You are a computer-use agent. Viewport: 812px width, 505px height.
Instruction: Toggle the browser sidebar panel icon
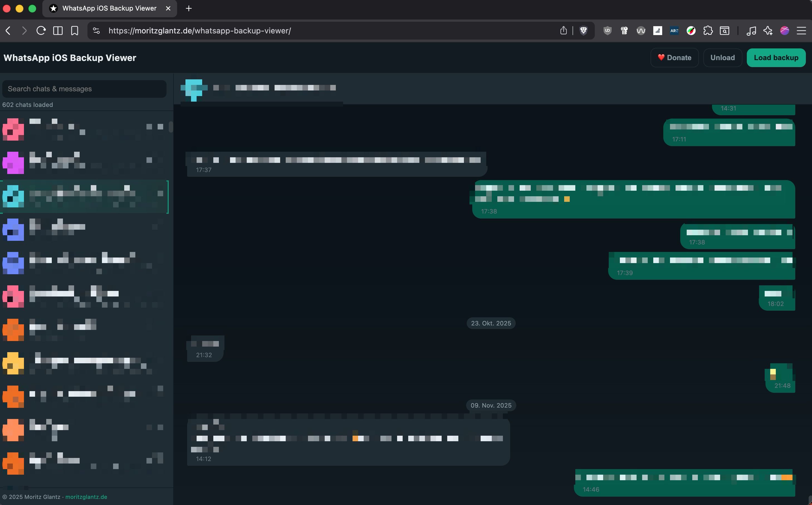pyautogui.click(x=58, y=31)
